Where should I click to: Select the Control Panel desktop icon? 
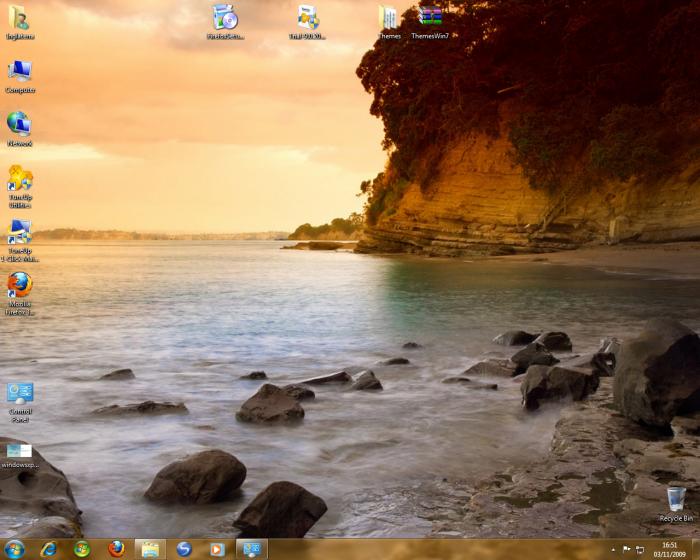point(20,394)
